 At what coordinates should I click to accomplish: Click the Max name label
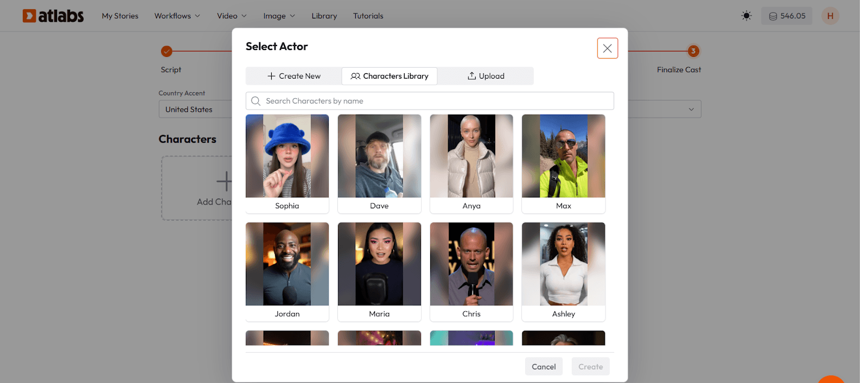point(564,206)
